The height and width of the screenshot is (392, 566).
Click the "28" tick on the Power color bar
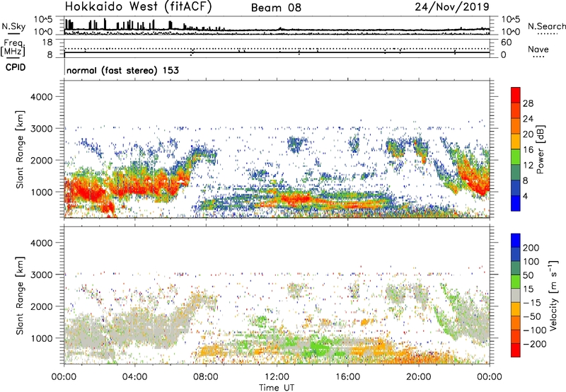tap(528, 103)
